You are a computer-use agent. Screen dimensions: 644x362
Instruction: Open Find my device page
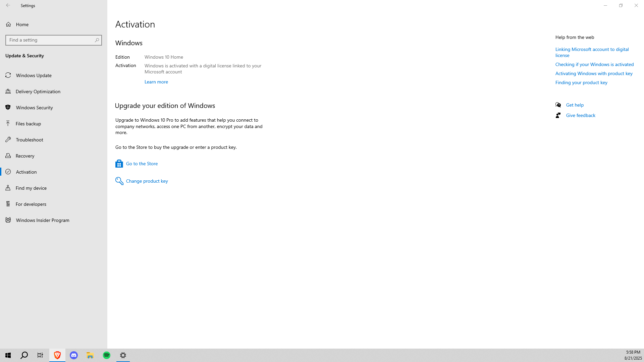tap(54, 188)
